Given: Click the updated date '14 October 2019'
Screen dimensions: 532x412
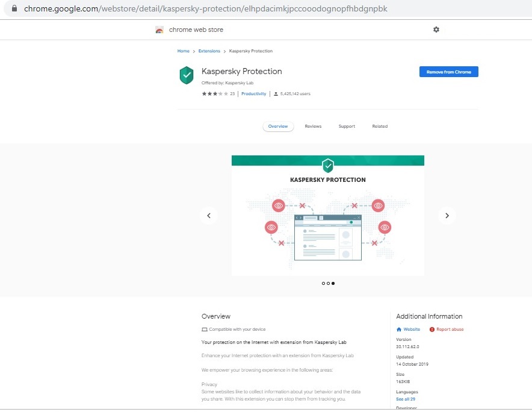Looking at the screenshot, I should click(412, 364).
